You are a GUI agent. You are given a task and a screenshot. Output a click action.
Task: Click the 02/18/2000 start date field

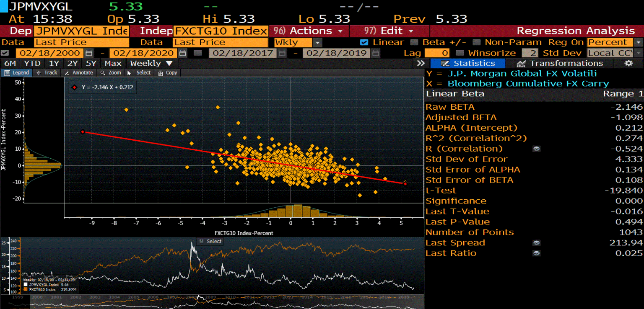(49, 53)
